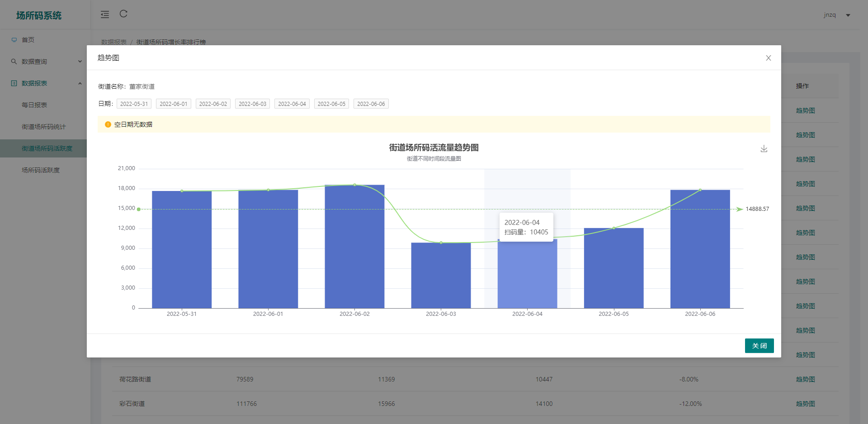This screenshot has height=424, width=868.
Task: Open 趋势图 link for 彩石街道 row
Action: tap(805, 404)
